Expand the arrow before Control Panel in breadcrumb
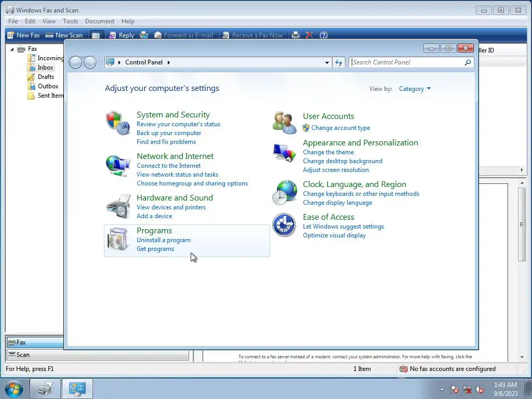 [x=119, y=62]
